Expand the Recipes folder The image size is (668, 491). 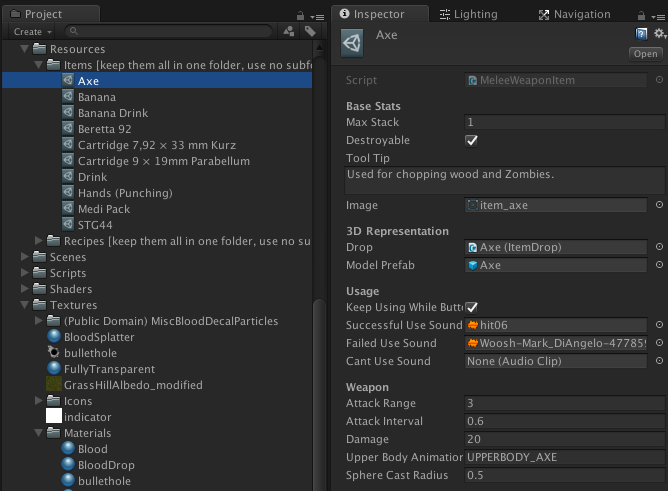click(39, 241)
